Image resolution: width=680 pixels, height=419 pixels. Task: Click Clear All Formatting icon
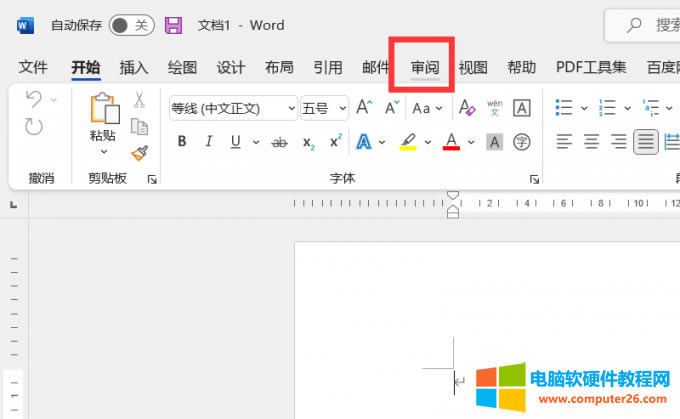pos(465,108)
